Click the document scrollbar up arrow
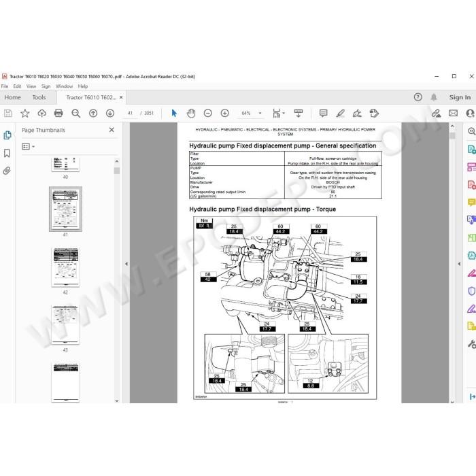476x476 pixels. 452,126
